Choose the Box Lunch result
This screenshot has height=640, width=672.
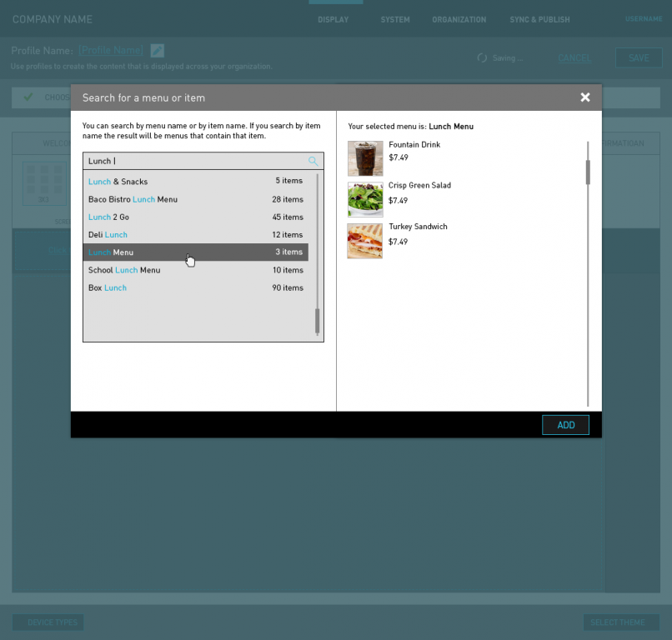pos(196,287)
